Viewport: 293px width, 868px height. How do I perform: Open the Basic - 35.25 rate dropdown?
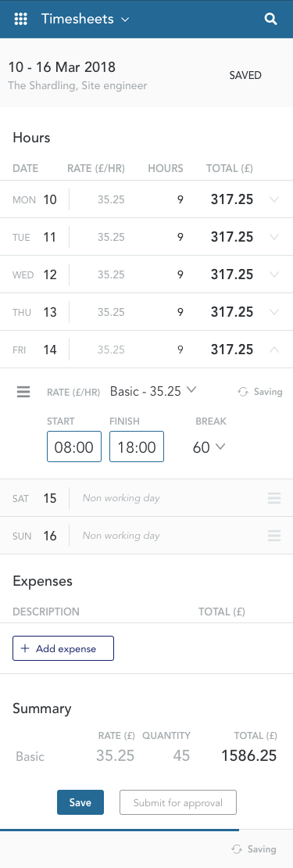(153, 391)
